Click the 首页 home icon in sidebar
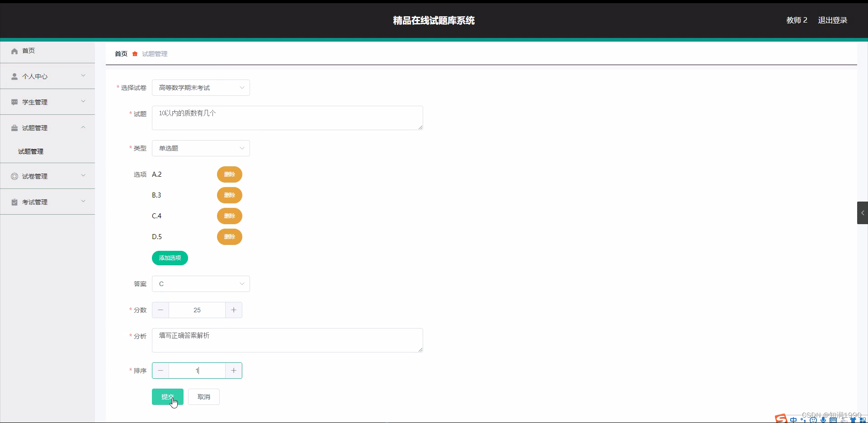Viewport: 868px width, 423px height. coord(14,51)
